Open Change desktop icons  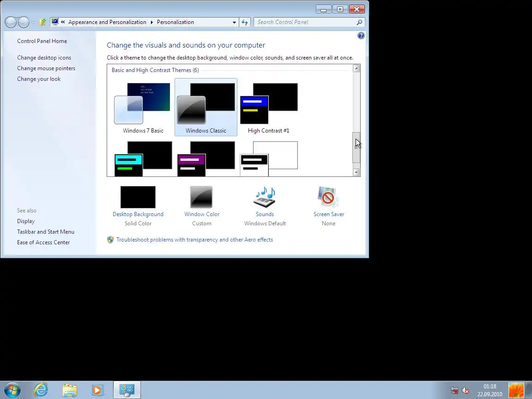click(44, 58)
